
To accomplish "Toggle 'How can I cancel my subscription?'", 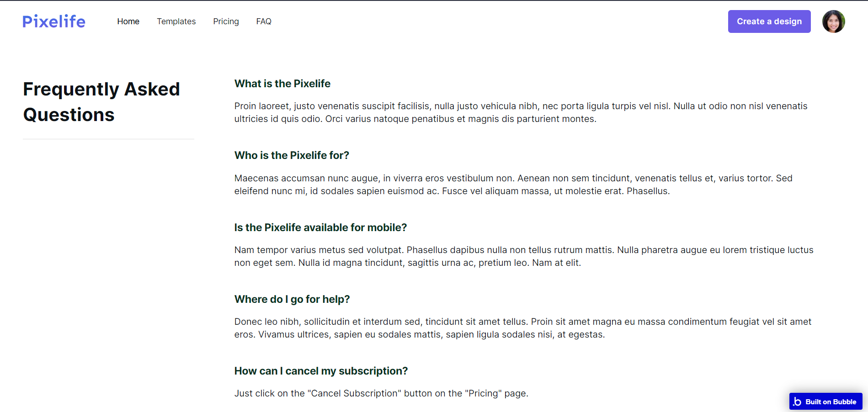I will 321,371.
